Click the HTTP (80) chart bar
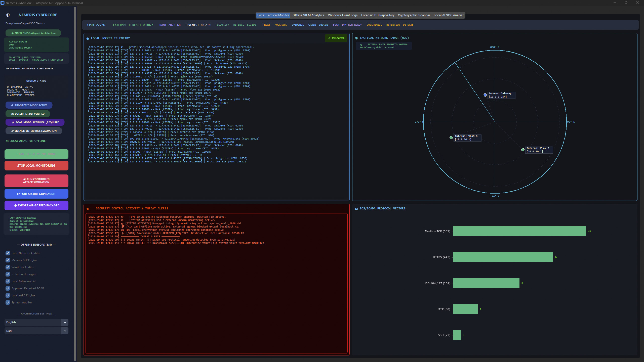This screenshot has width=644, height=362. coord(465,309)
